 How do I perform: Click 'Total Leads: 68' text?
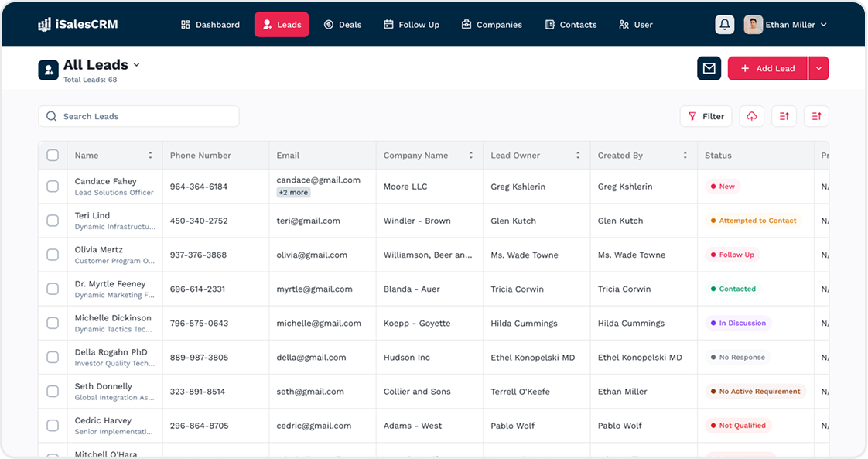coord(91,80)
